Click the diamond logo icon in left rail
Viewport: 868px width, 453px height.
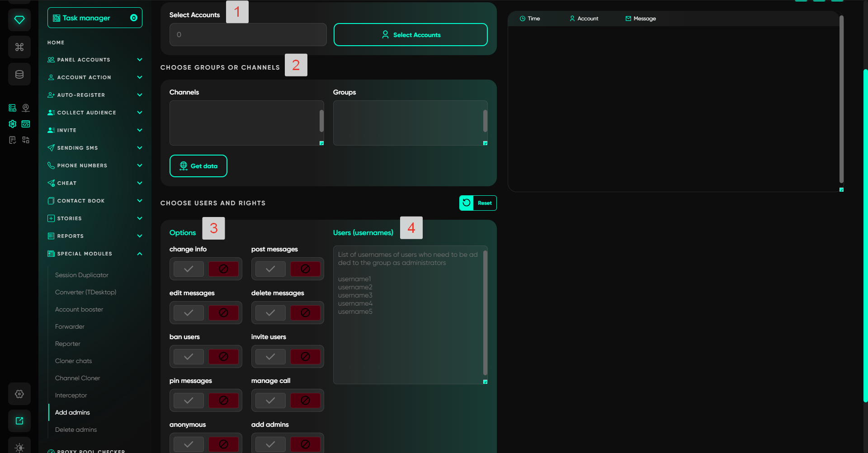pyautogui.click(x=19, y=20)
